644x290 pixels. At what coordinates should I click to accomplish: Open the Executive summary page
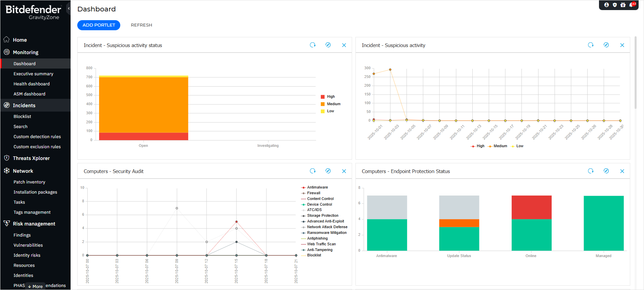(x=33, y=74)
